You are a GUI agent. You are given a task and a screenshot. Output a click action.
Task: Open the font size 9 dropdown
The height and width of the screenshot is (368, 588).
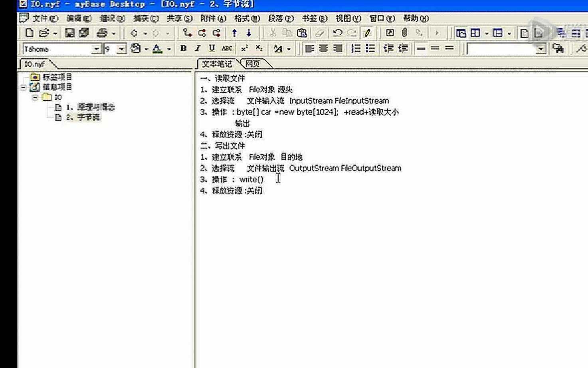click(122, 49)
